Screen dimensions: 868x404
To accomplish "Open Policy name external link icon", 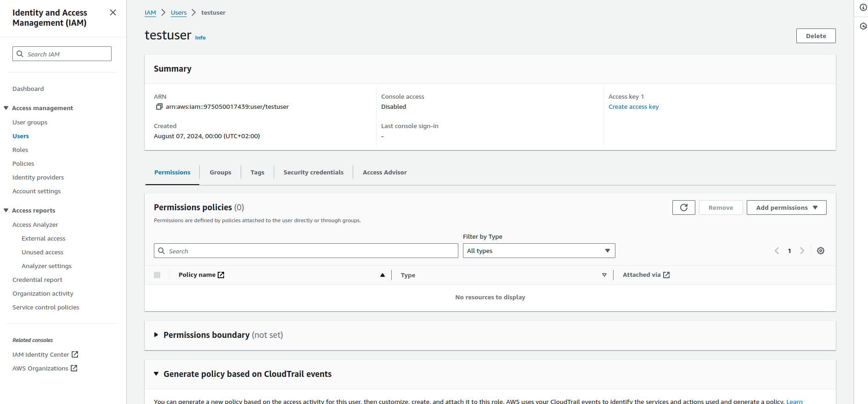I will pos(221,275).
